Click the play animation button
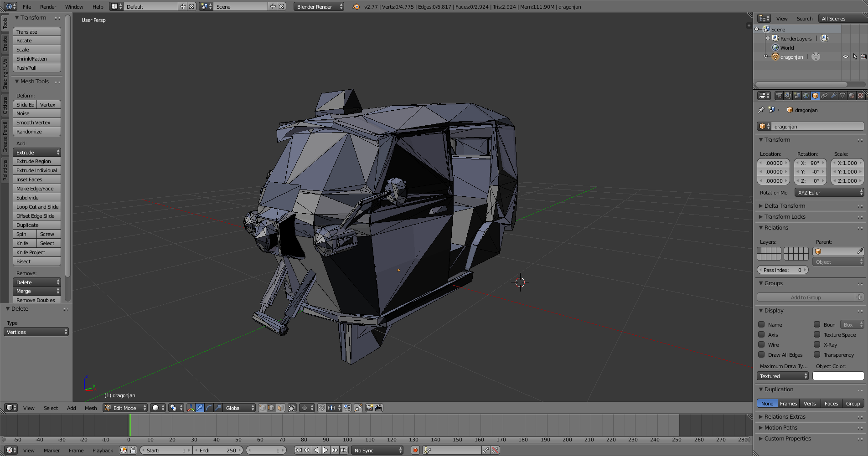This screenshot has height=456, width=868. coord(325,450)
